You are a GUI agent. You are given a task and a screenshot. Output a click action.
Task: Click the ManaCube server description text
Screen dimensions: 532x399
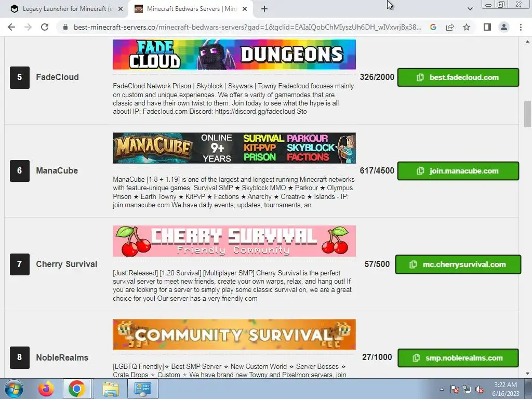pyautogui.click(x=234, y=192)
